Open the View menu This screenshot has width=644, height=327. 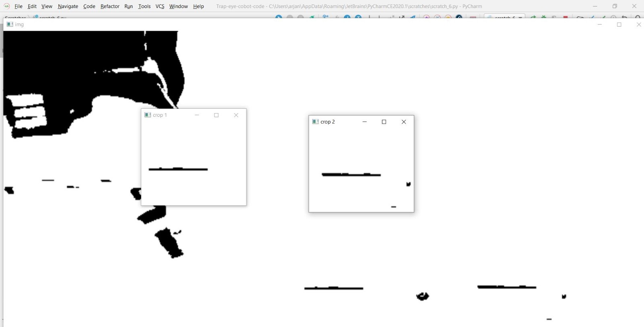[x=47, y=6]
